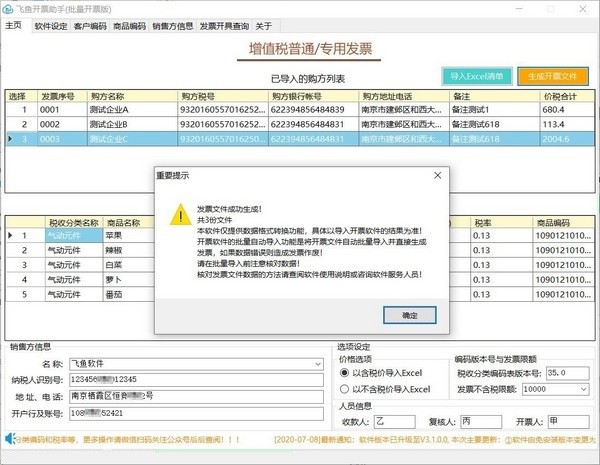Click the 商品名称 column header
Image resolution: width=600 pixels, height=465 pixels.
click(x=129, y=223)
